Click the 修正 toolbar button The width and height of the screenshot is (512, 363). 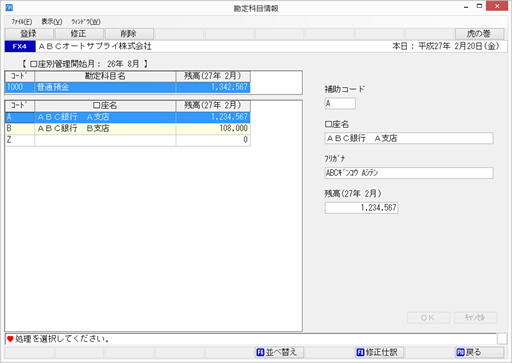79,34
